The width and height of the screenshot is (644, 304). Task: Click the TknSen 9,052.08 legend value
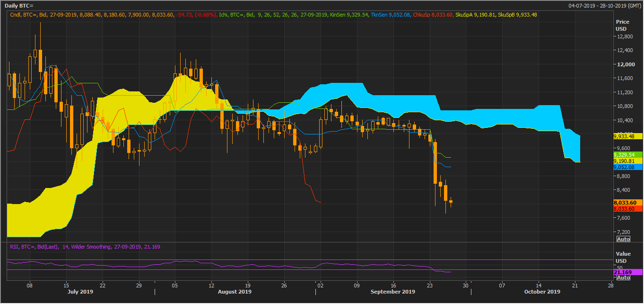pyautogui.click(x=390, y=15)
